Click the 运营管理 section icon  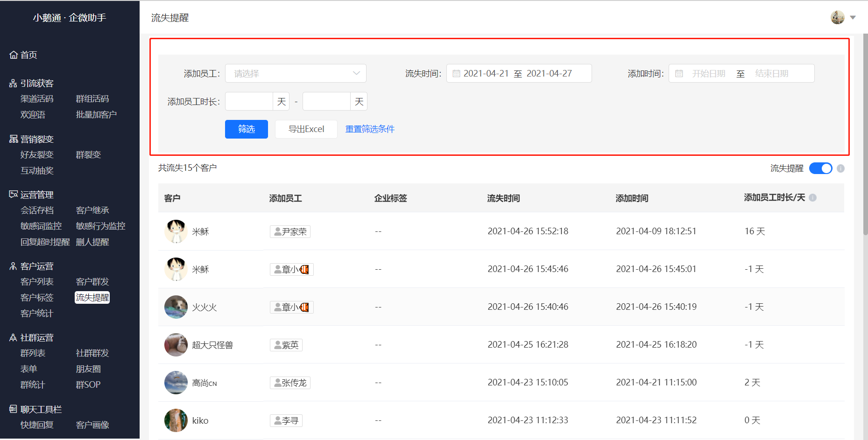pyautogui.click(x=14, y=195)
